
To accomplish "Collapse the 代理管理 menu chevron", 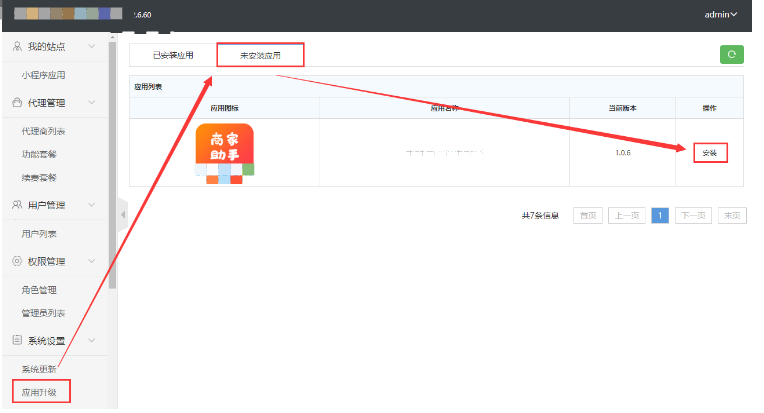I will 92,103.
